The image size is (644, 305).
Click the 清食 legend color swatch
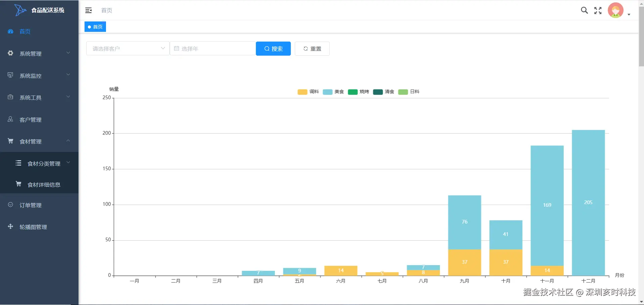(x=378, y=92)
